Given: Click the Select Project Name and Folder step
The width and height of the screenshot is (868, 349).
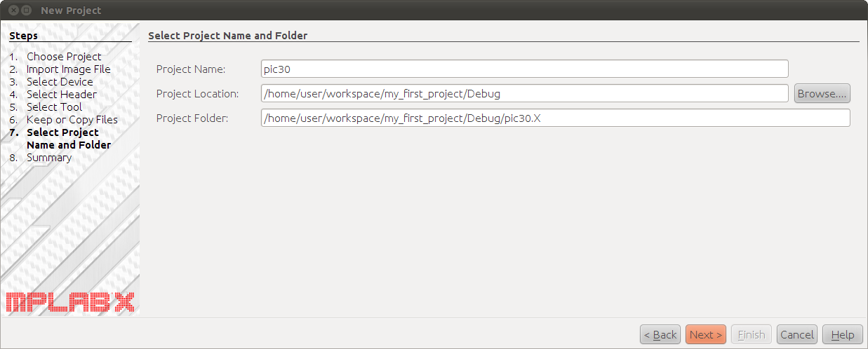Looking at the screenshot, I should tap(69, 139).
